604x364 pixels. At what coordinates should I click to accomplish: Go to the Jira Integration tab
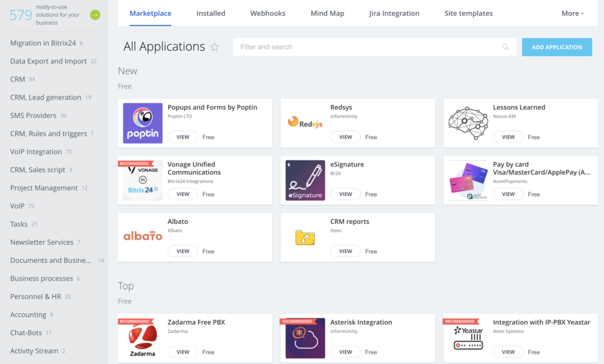click(394, 14)
